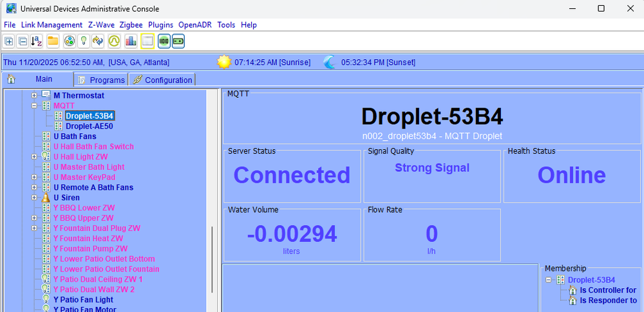Click the bar chart toolbar icon
This screenshot has height=312, width=644.
131,41
